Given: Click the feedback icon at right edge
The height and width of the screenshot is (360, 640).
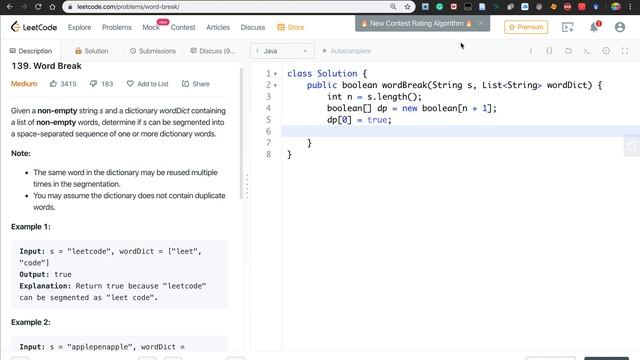Looking at the screenshot, I should point(632,146).
